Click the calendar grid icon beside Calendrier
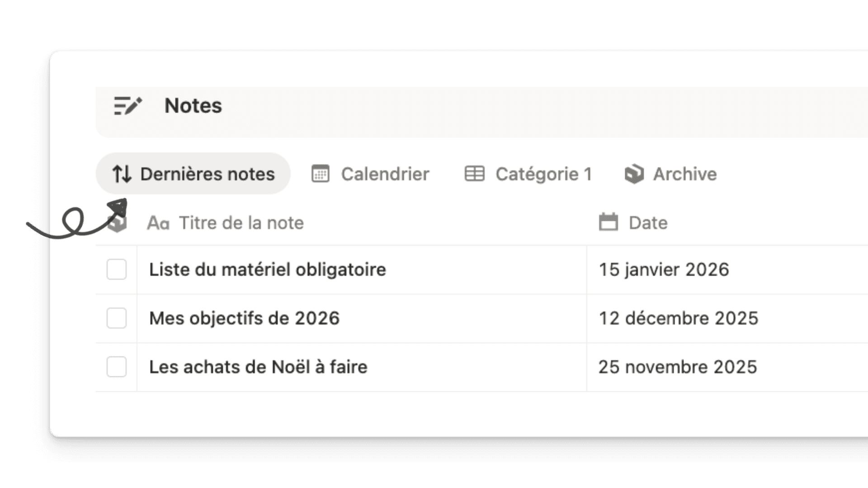Viewport: 868px width, 488px height. (x=321, y=174)
